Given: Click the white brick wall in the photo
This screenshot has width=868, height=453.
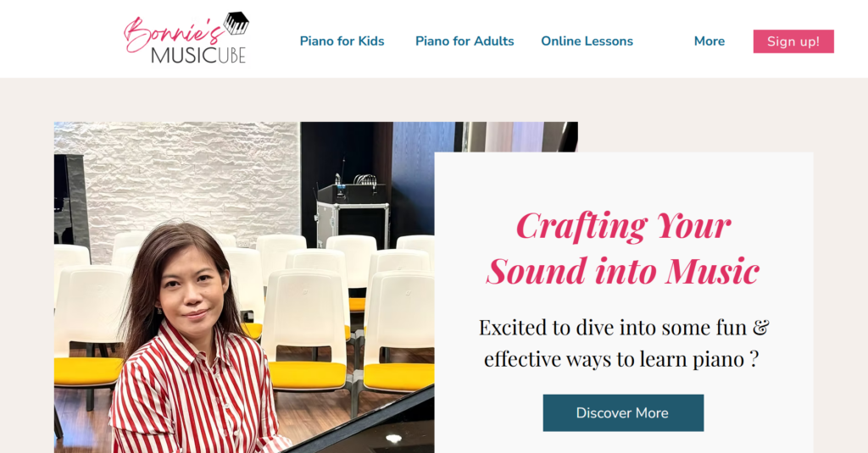Looking at the screenshot, I should pos(188,183).
